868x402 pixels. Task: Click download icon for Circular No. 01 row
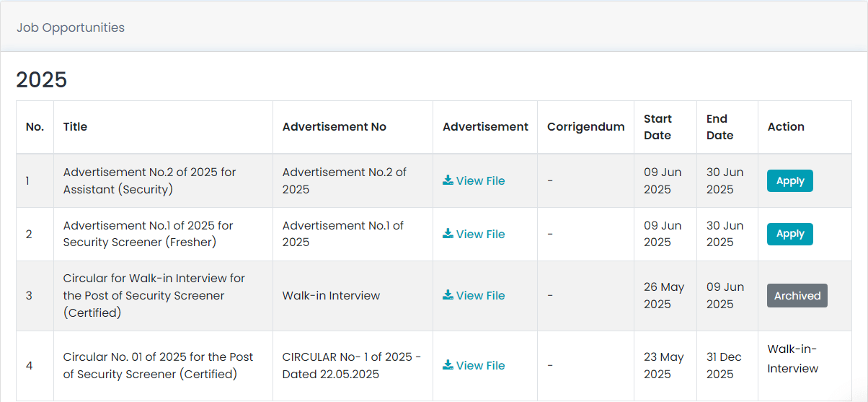pos(448,365)
